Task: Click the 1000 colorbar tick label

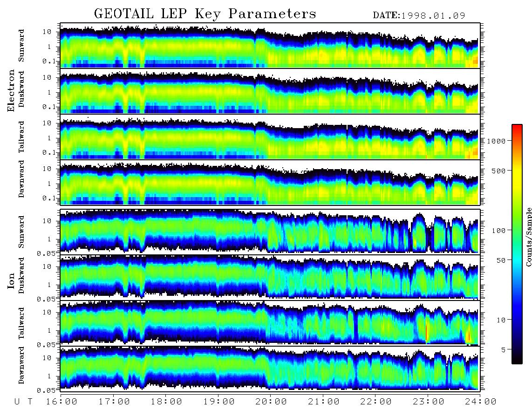Action: pyautogui.click(x=496, y=141)
